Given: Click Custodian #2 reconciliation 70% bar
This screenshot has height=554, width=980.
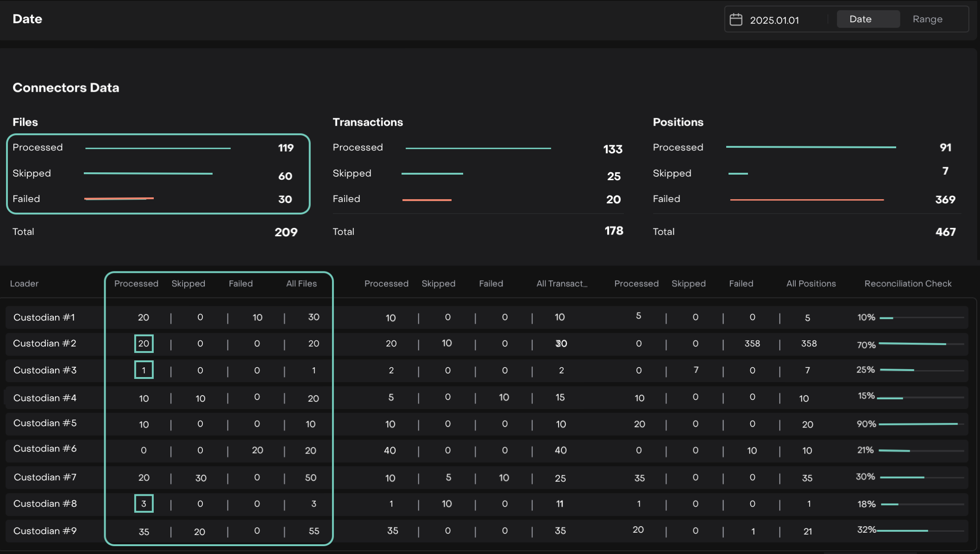Looking at the screenshot, I should click(912, 344).
